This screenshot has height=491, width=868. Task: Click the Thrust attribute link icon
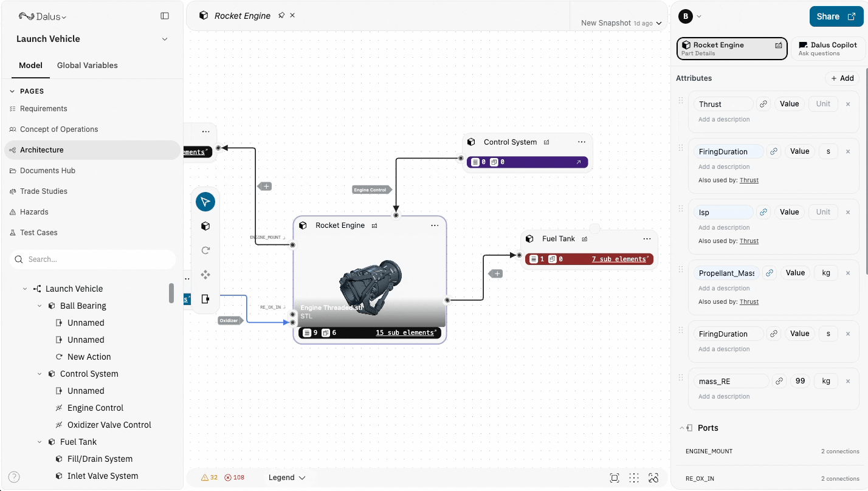tap(763, 104)
